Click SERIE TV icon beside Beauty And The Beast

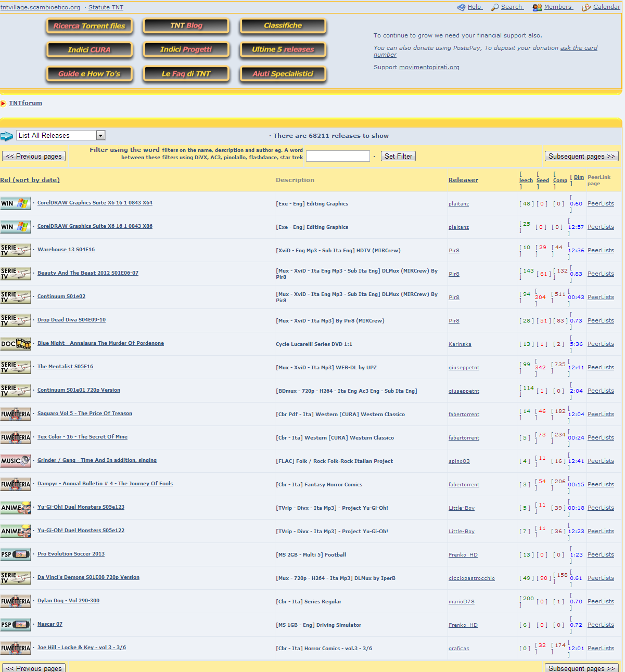(x=16, y=274)
